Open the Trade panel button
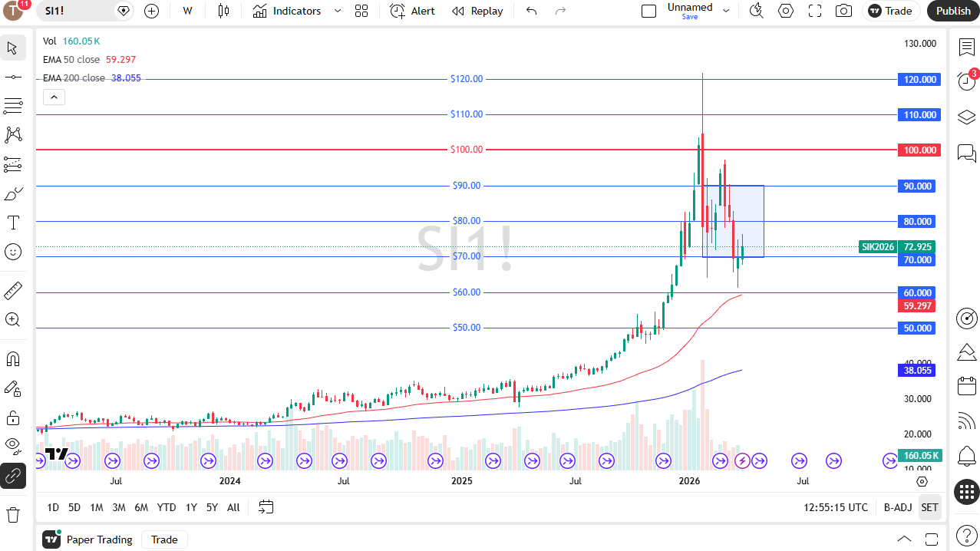The height and width of the screenshot is (551, 980). pyautogui.click(x=890, y=11)
